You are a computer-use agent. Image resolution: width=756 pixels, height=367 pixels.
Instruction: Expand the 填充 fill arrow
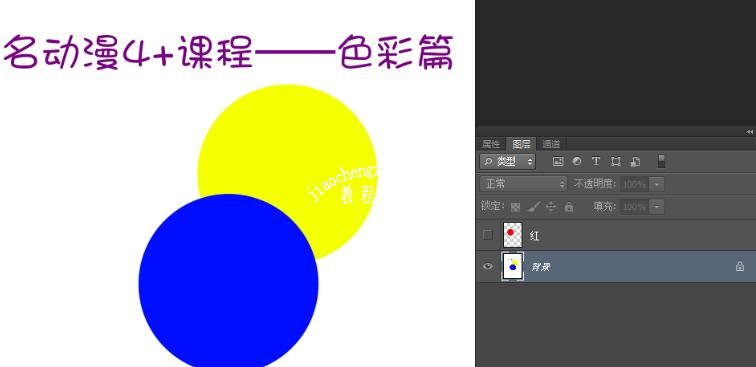tap(657, 207)
